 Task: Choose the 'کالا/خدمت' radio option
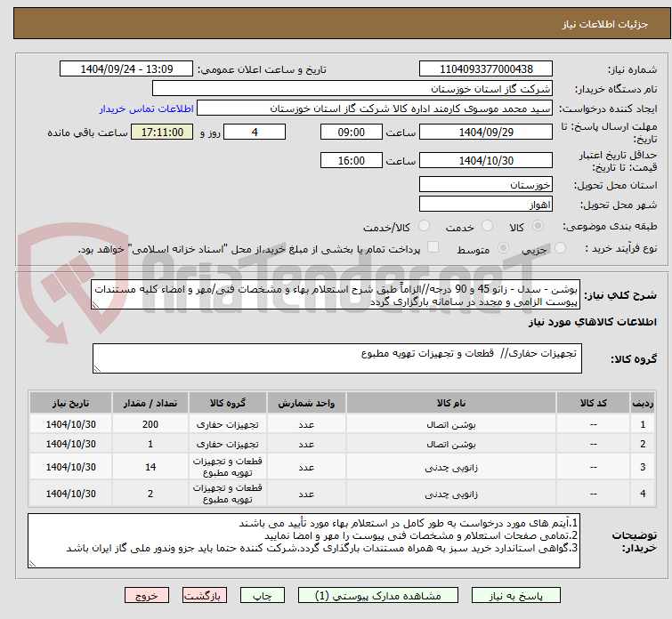pos(424,228)
